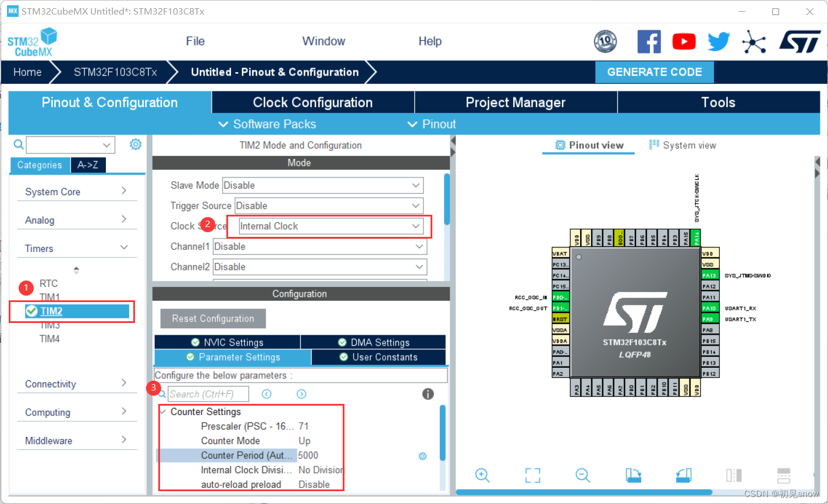Open the Twitter bird icon

pyautogui.click(x=719, y=42)
